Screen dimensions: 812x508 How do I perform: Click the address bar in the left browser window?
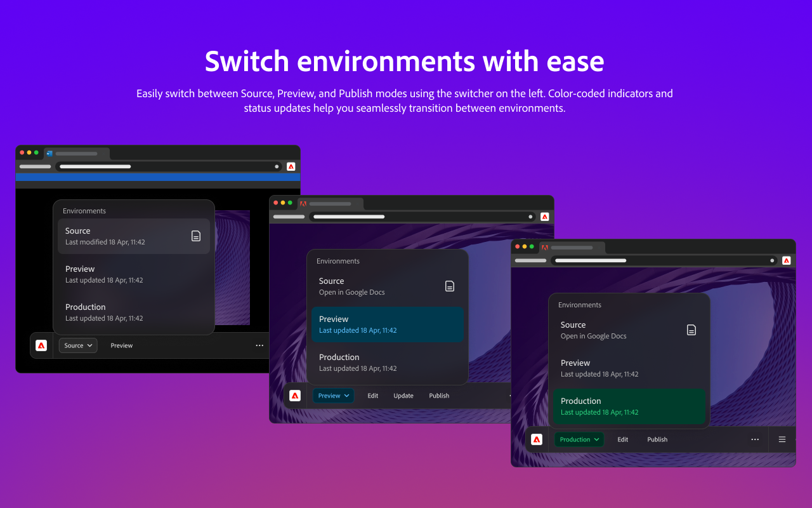(x=169, y=166)
